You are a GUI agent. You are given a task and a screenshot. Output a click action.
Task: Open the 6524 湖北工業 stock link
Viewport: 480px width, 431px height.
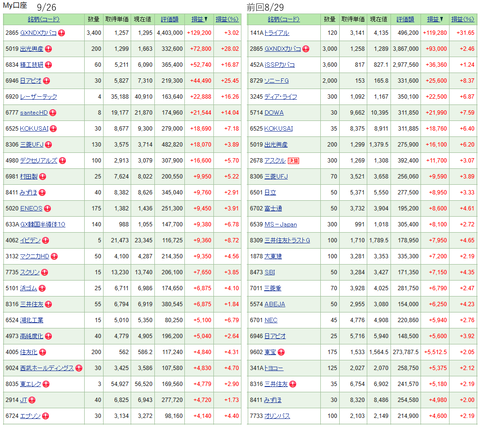[x=31, y=320]
